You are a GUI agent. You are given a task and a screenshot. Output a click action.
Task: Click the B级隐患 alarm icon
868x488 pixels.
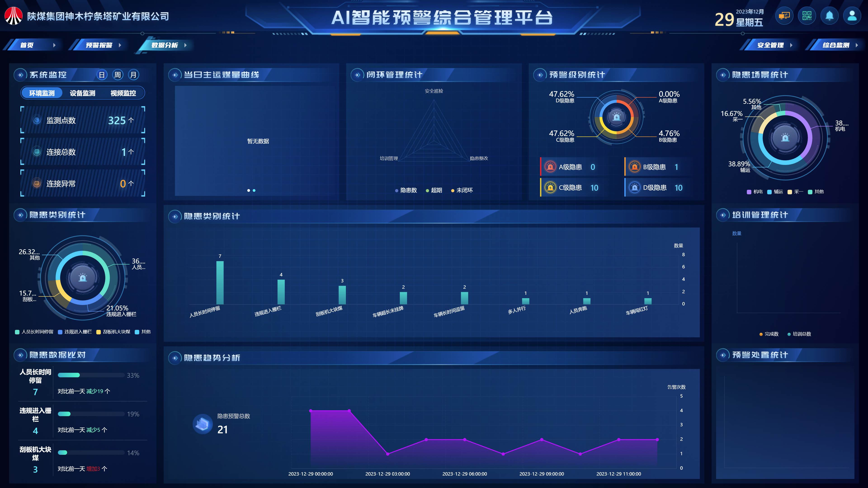[x=634, y=167]
